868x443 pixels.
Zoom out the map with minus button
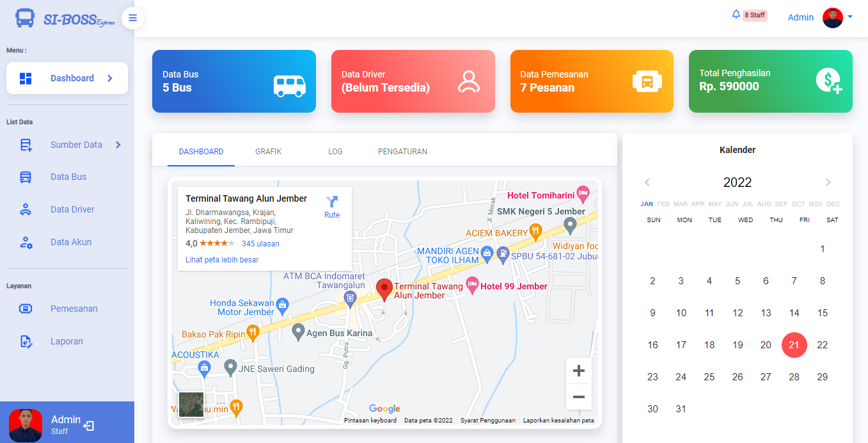click(x=578, y=397)
